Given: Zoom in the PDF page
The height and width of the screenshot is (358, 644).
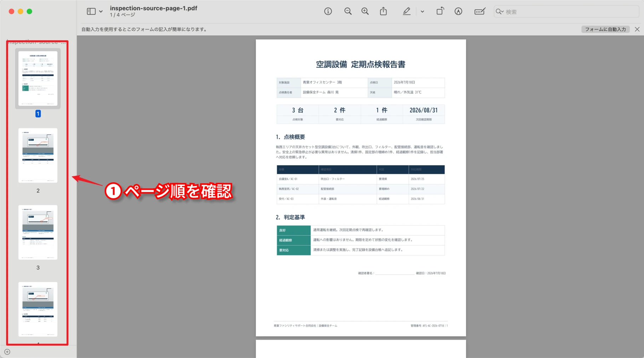Looking at the screenshot, I should [365, 11].
